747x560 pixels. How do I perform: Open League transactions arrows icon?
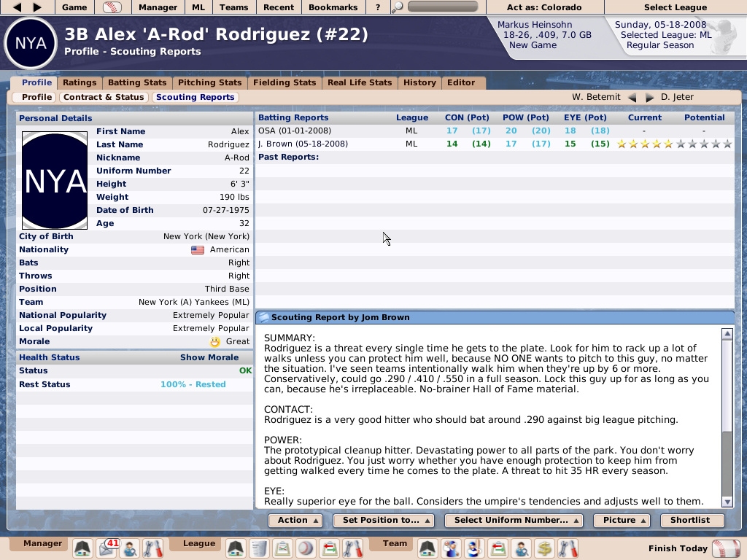pos(329,548)
